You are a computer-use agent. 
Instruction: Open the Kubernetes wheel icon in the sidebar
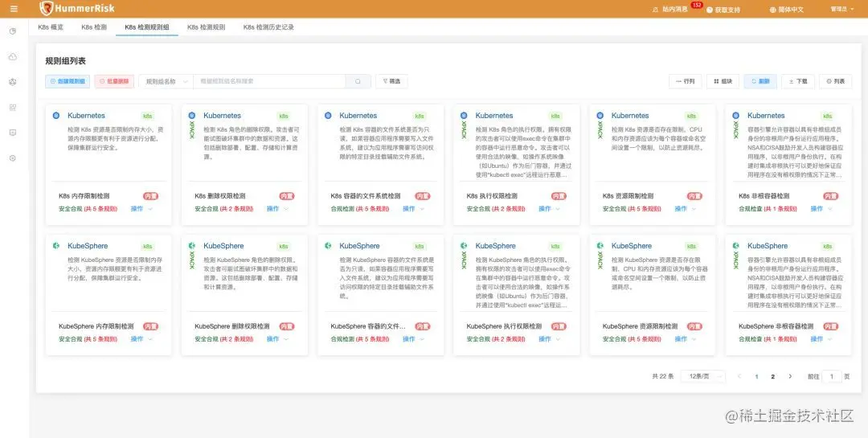click(13, 82)
